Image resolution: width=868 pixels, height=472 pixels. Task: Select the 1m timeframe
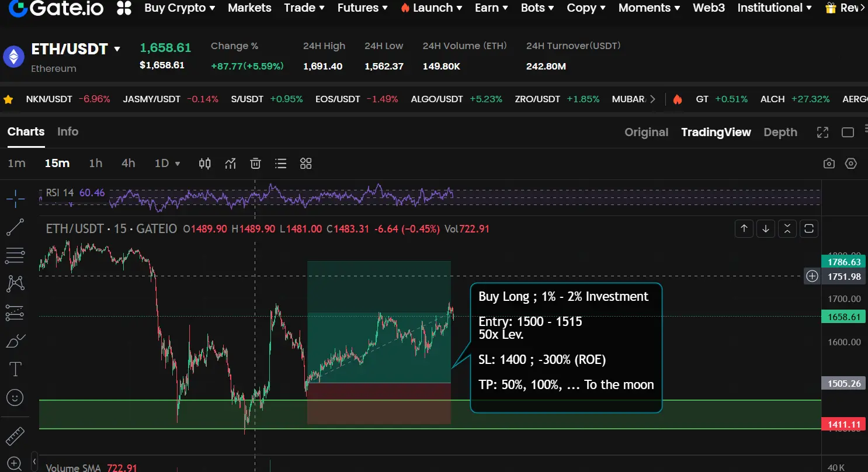point(16,164)
